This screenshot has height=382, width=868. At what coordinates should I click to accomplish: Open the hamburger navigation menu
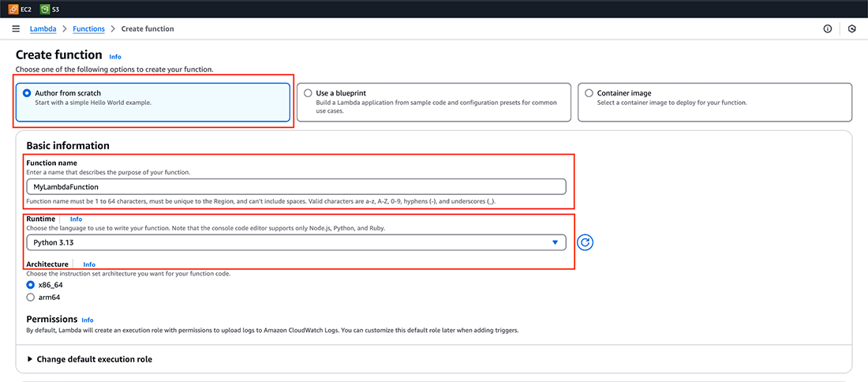point(16,28)
